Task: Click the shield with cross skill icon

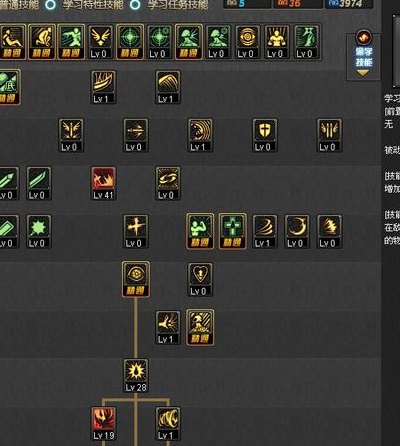Action: pos(265,135)
